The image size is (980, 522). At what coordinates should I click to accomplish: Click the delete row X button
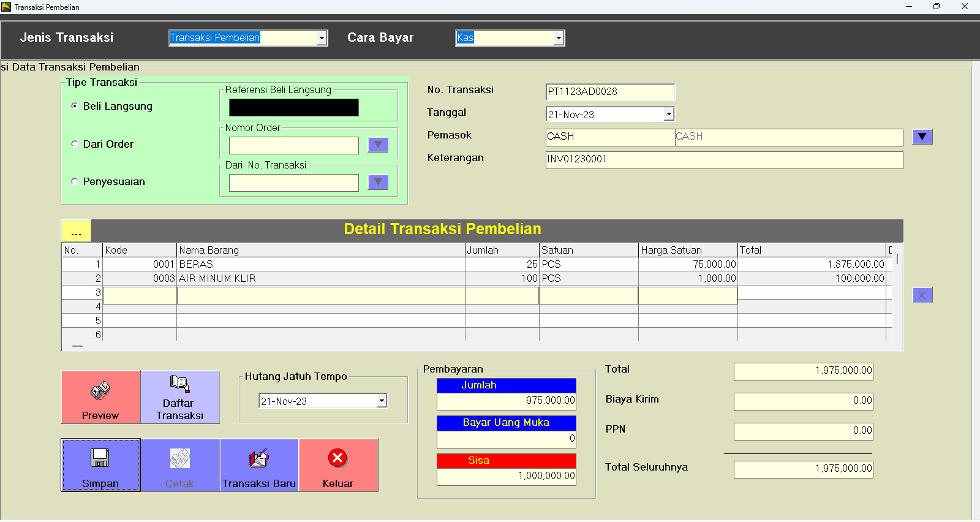click(922, 295)
